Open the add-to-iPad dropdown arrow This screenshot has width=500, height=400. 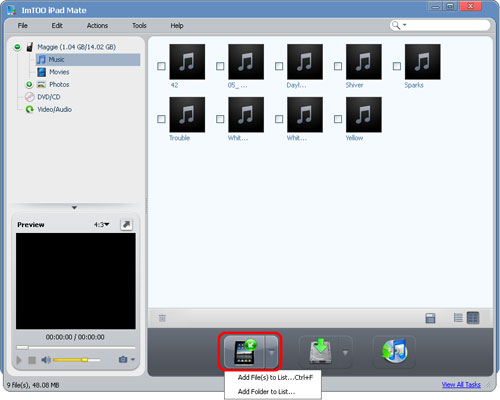[x=272, y=352]
